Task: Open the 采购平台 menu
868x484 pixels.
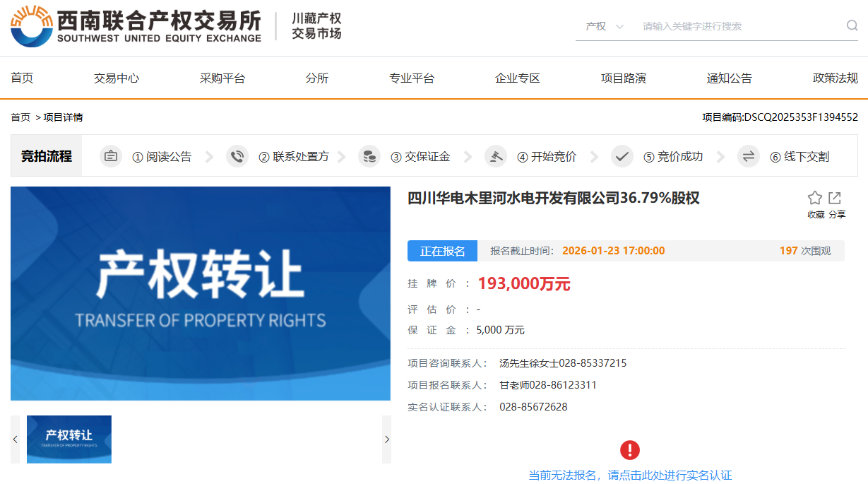Action: pyautogui.click(x=222, y=78)
